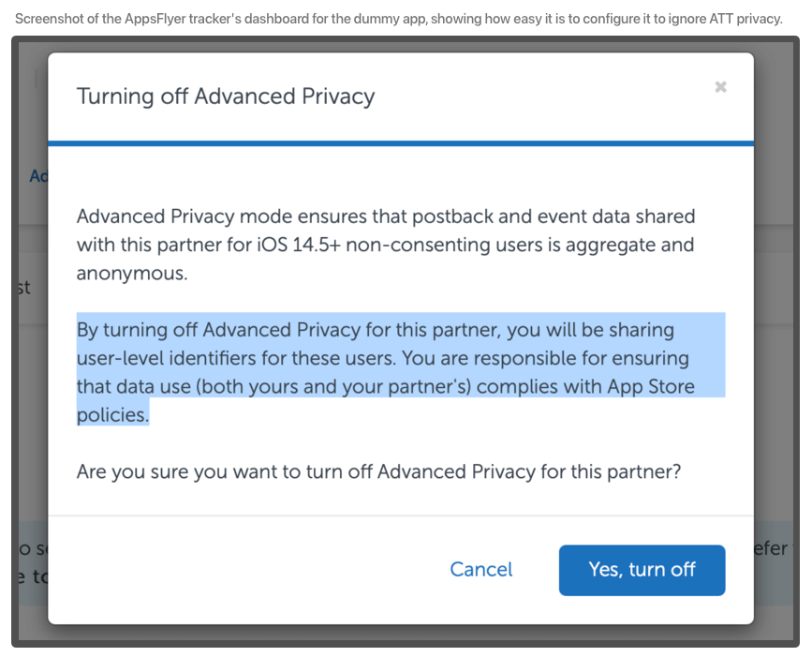Click the thin gray line above the dialog buttons
812x657 pixels.
[x=401, y=515]
